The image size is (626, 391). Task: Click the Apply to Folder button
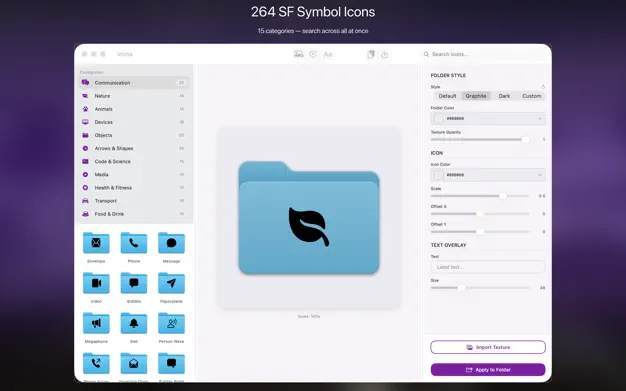[488, 370]
